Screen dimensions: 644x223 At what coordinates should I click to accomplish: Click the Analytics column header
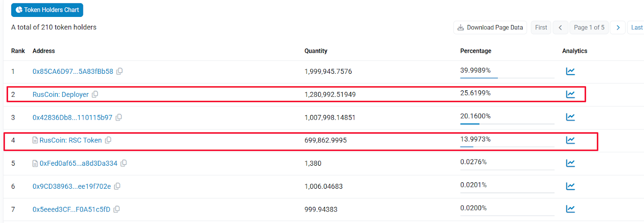(575, 51)
